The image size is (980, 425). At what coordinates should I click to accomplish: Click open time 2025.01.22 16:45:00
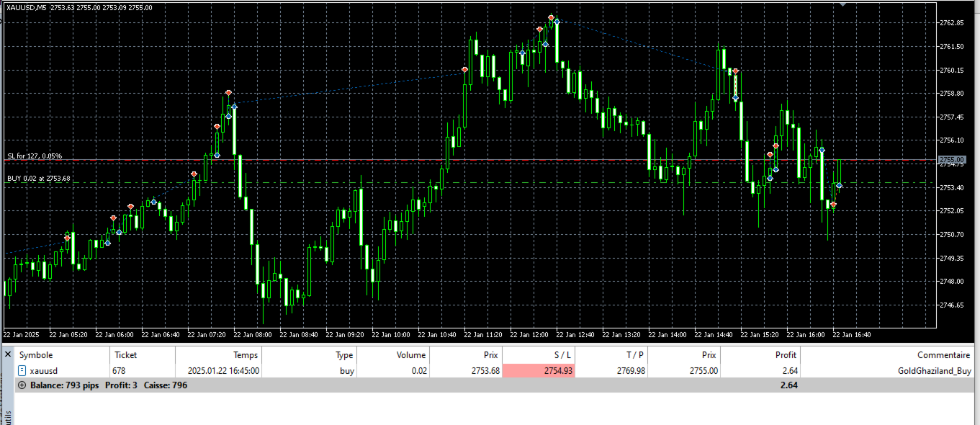point(223,371)
